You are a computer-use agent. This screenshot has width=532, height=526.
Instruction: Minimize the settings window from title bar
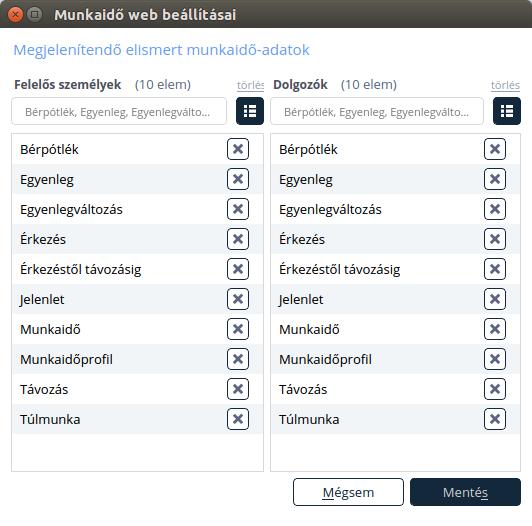(34, 14)
